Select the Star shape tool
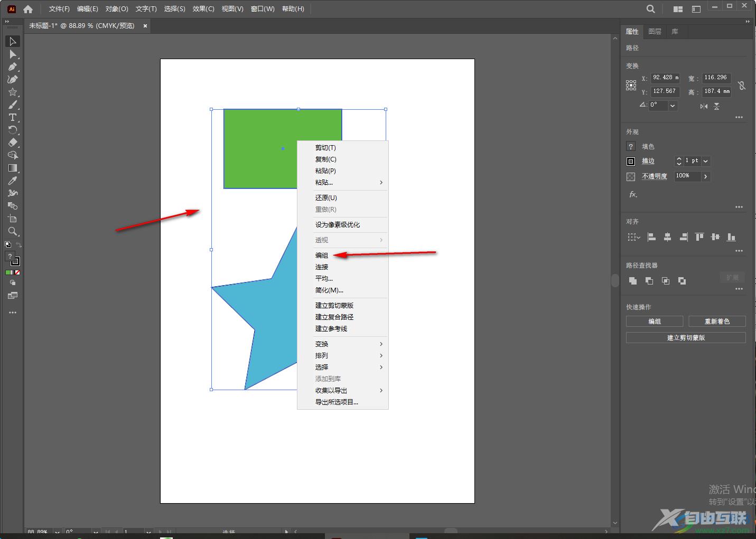The image size is (756, 539). pyautogui.click(x=13, y=92)
